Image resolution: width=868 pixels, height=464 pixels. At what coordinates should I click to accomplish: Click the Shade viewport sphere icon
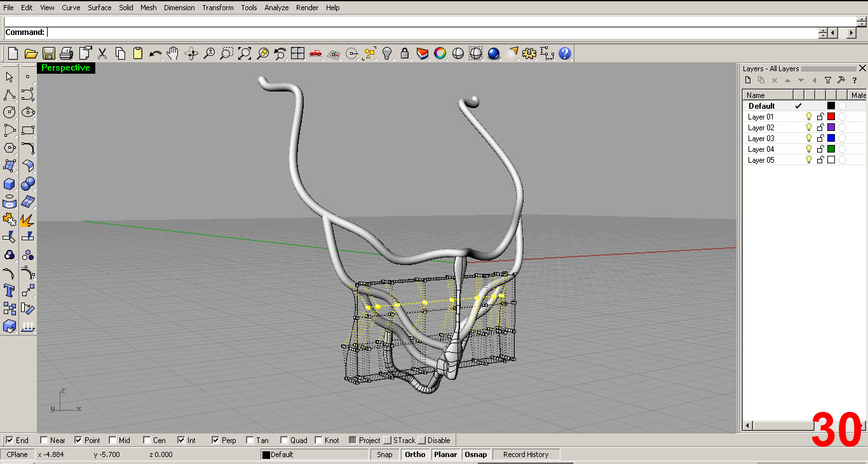pyautogui.click(x=458, y=54)
